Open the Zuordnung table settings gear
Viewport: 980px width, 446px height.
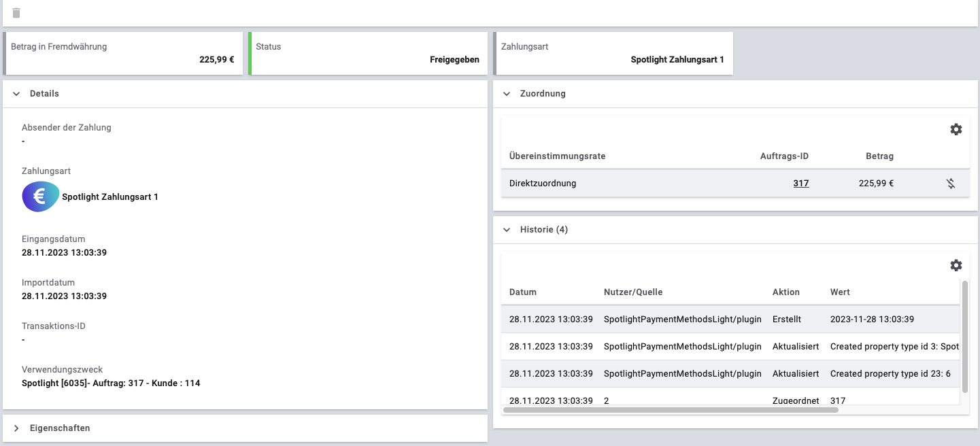pos(956,129)
